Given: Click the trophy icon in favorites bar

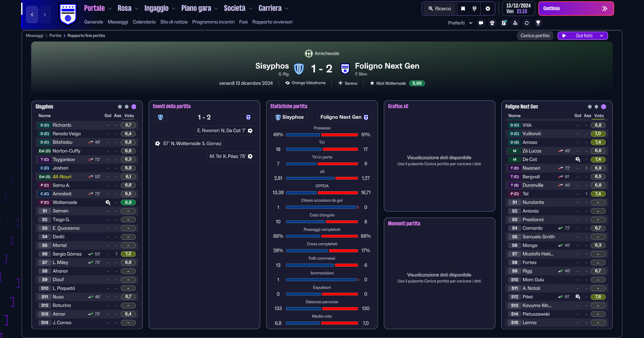Looking at the screenshot, I should point(538,23).
